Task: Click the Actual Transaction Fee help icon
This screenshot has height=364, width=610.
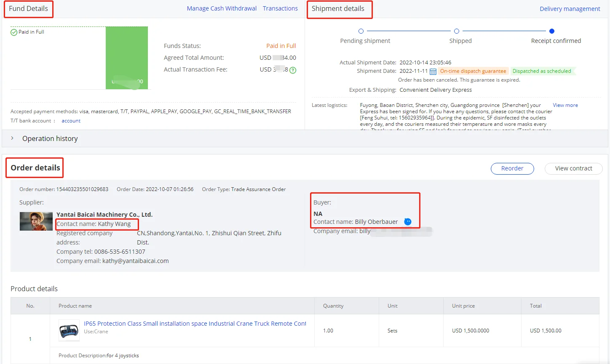Action: click(293, 70)
